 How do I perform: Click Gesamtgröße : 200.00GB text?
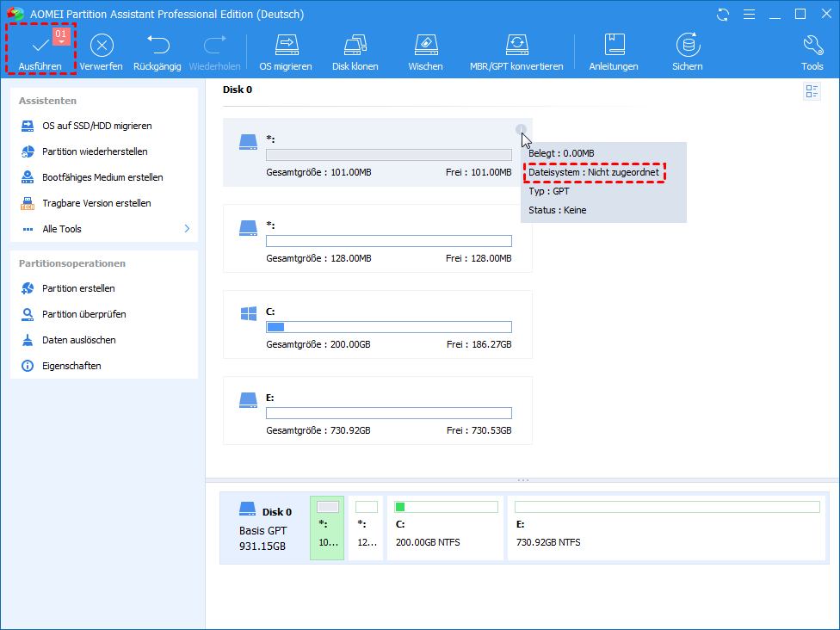click(x=318, y=344)
